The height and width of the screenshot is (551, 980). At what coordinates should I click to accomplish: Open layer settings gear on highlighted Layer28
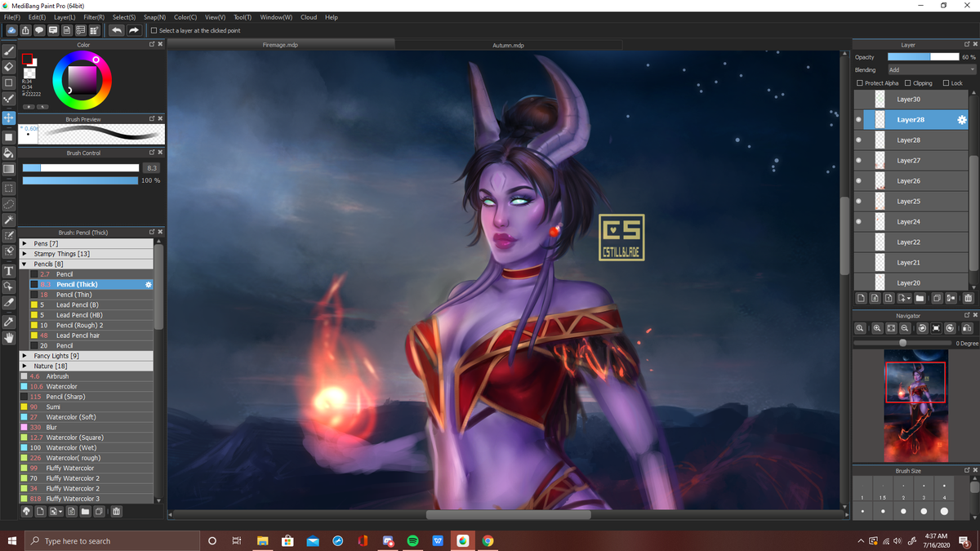pos(961,120)
